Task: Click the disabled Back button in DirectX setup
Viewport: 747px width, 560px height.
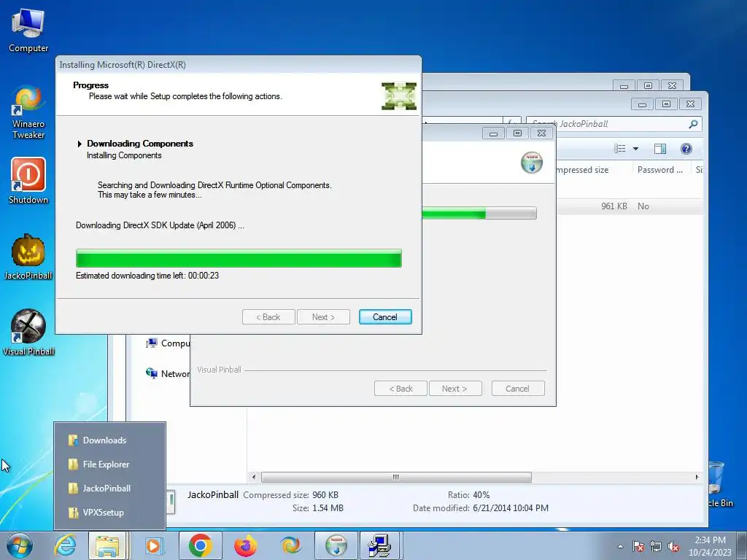Action: point(268,317)
